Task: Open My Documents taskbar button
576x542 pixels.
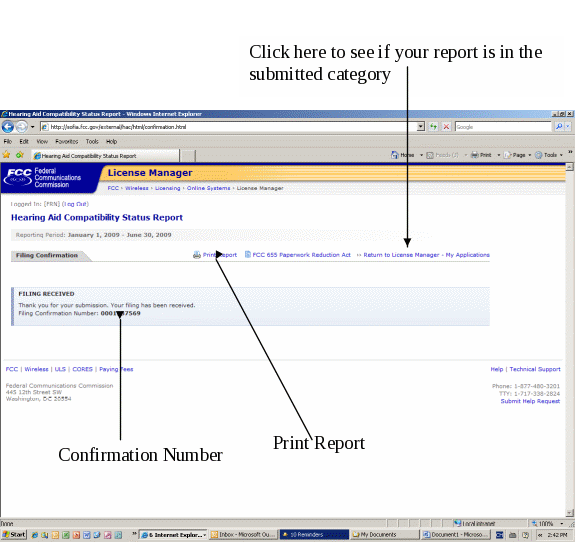Action: (385, 535)
